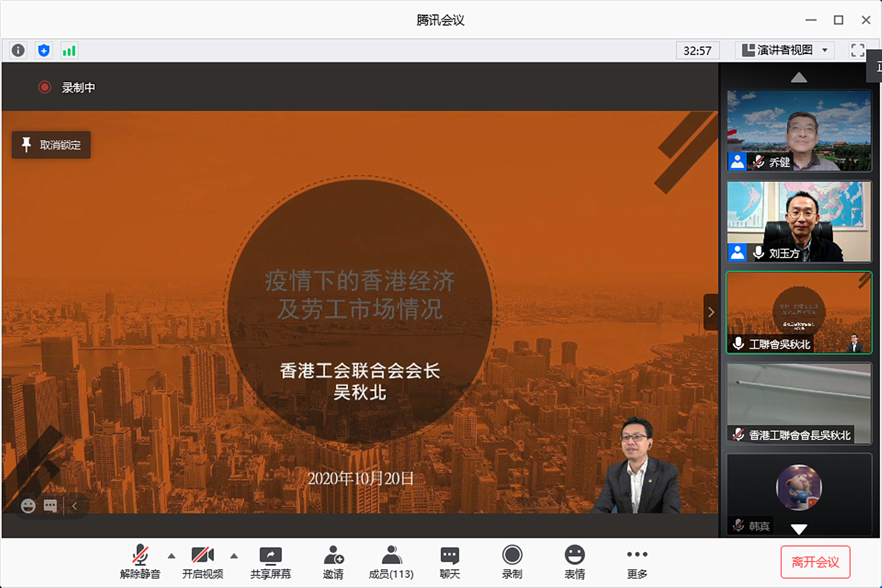Open the meeting info panel

pyautogui.click(x=18, y=50)
